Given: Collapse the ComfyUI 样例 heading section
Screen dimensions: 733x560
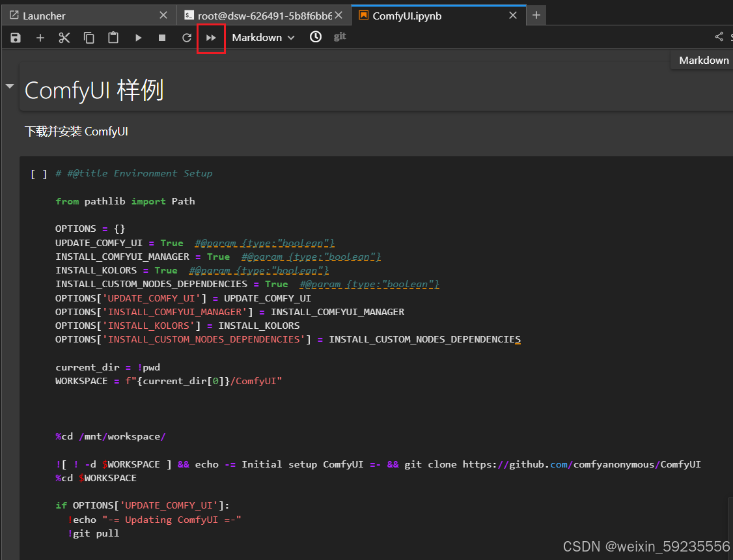Looking at the screenshot, I should 10,86.
